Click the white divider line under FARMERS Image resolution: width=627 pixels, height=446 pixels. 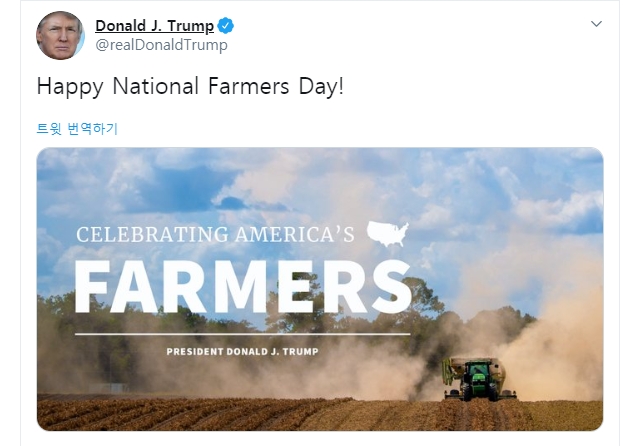[242, 334]
